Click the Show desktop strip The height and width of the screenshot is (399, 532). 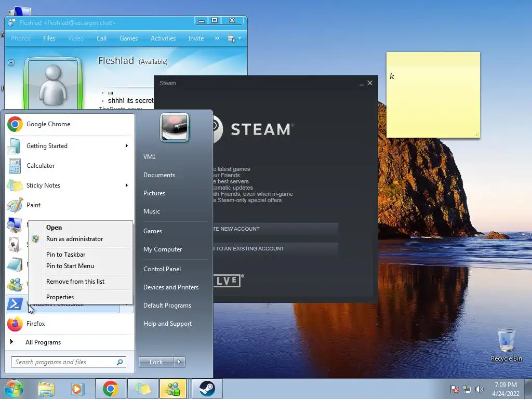529,389
